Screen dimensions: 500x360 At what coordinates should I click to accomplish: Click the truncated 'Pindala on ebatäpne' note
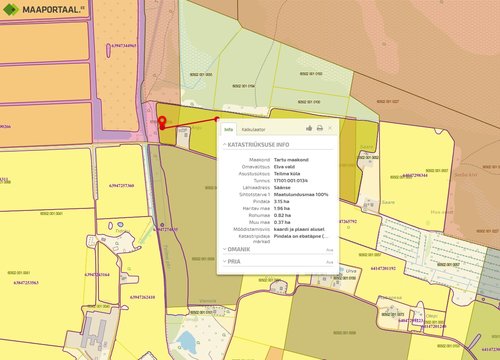(x=301, y=236)
